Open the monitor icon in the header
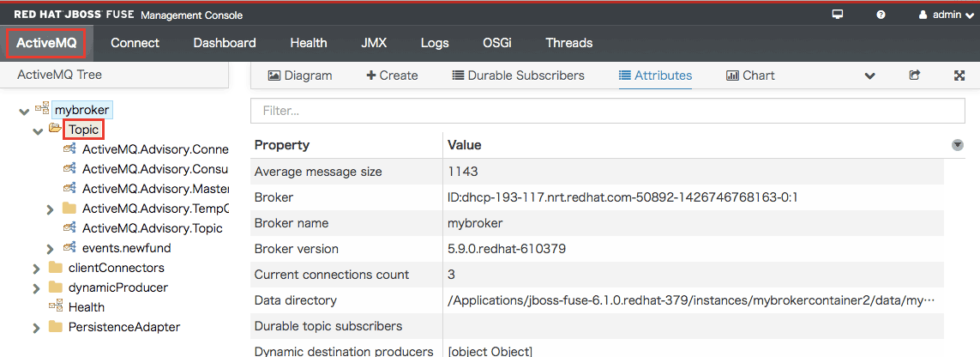 click(x=838, y=15)
